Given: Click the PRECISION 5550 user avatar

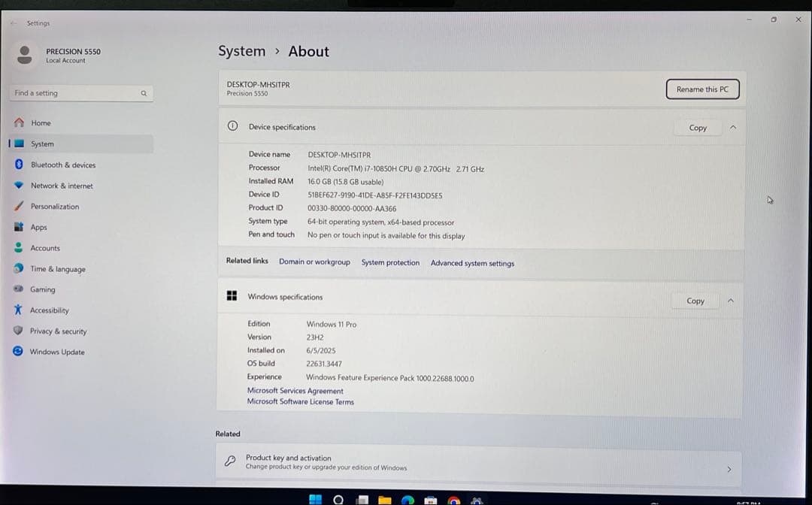Looking at the screenshot, I should click(x=24, y=55).
